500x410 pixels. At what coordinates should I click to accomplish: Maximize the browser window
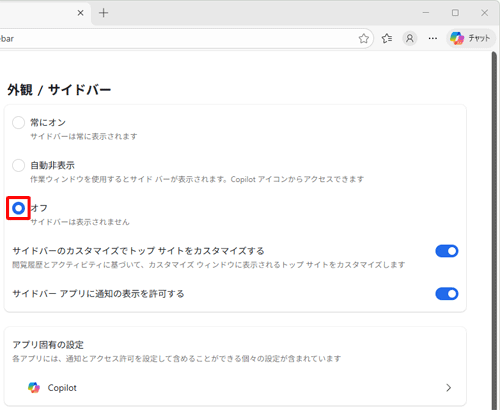click(455, 13)
